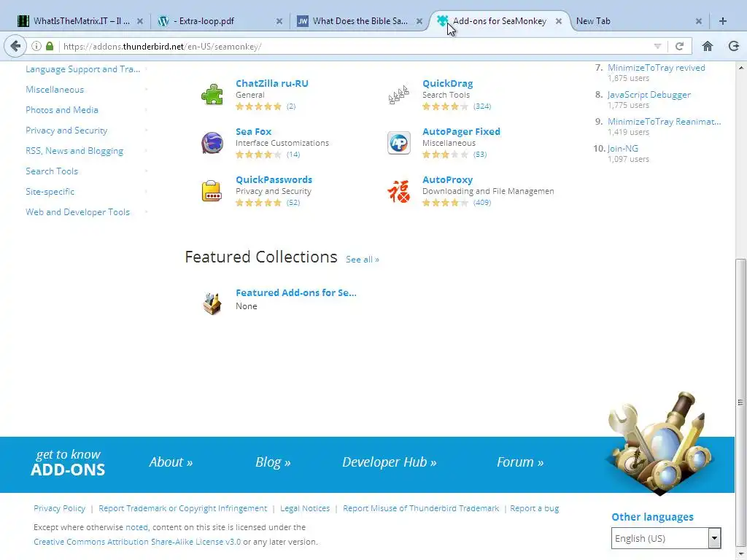Viewport: 747px width, 560px height.
Task: Reload the page with refresh icon
Action: coord(679,46)
